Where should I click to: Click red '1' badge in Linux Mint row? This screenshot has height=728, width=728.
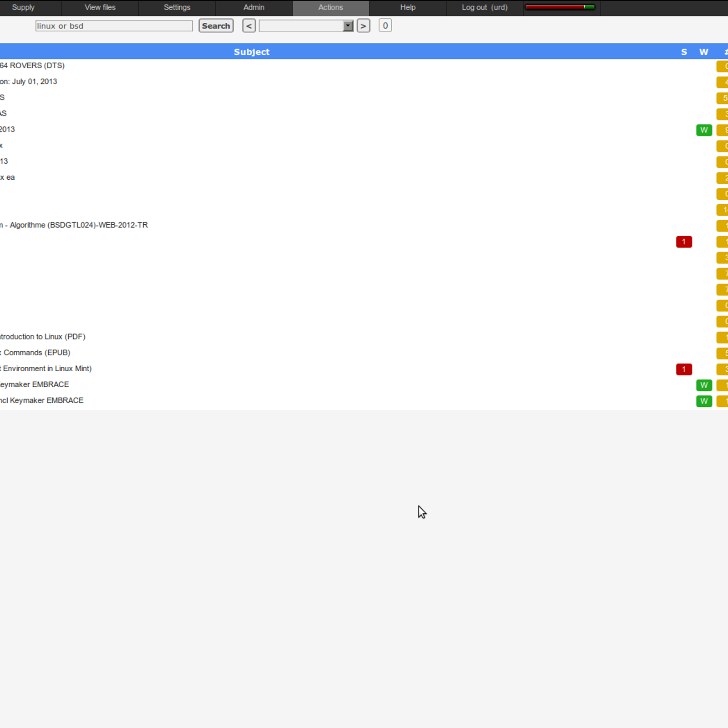pyautogui.click(x=684, y=369)
